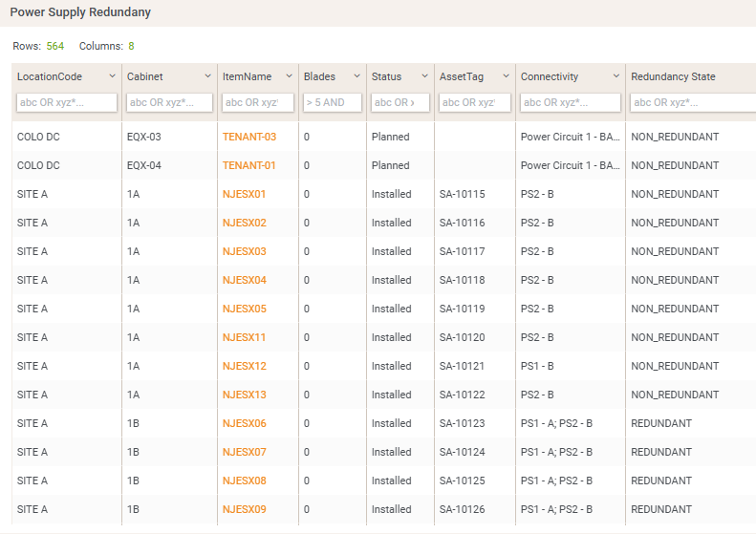Image resolution: width=756 pixels, height=534 pixels.
Task: Open the TENANT-01 item link
Action: (249, 165)
